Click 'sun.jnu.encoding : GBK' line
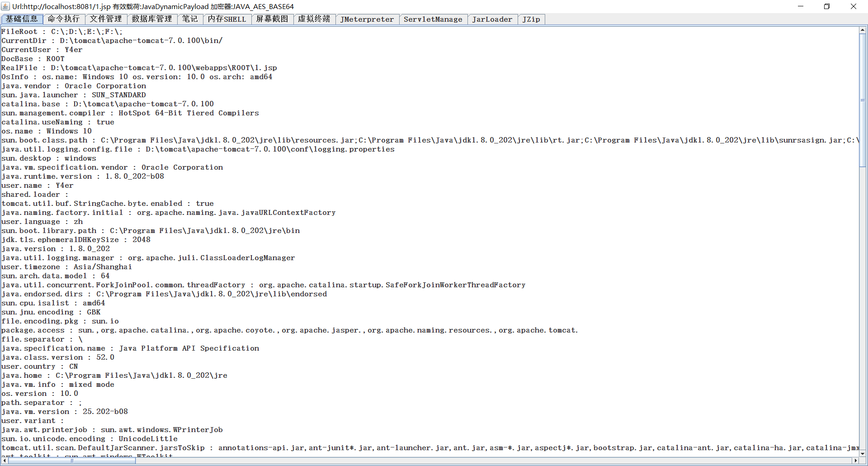 51,312
